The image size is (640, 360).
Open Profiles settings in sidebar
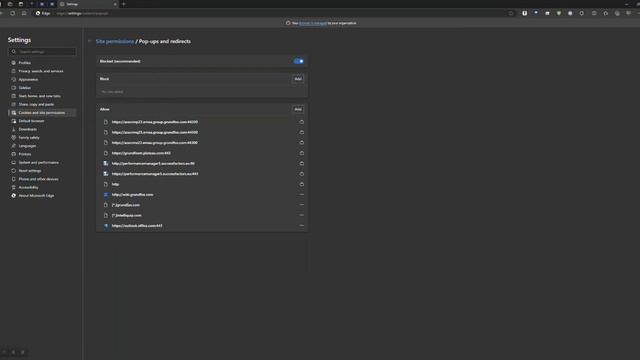coord(24,63)
